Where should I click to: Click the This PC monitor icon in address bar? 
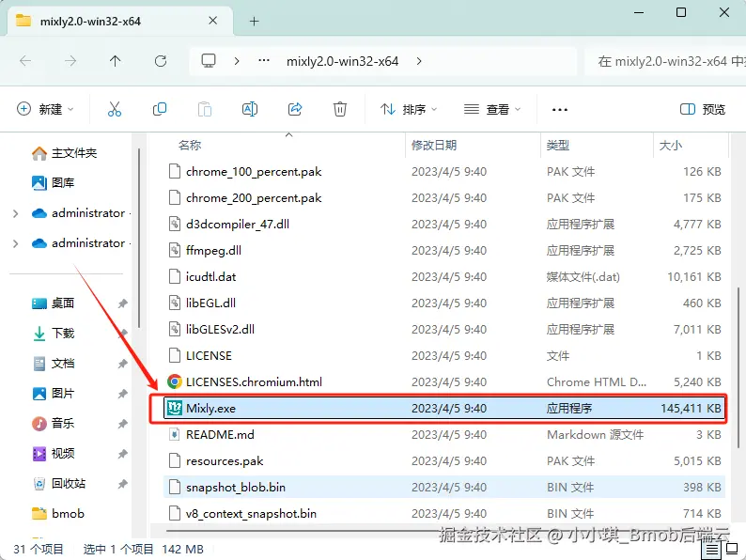tap(209, 61)
